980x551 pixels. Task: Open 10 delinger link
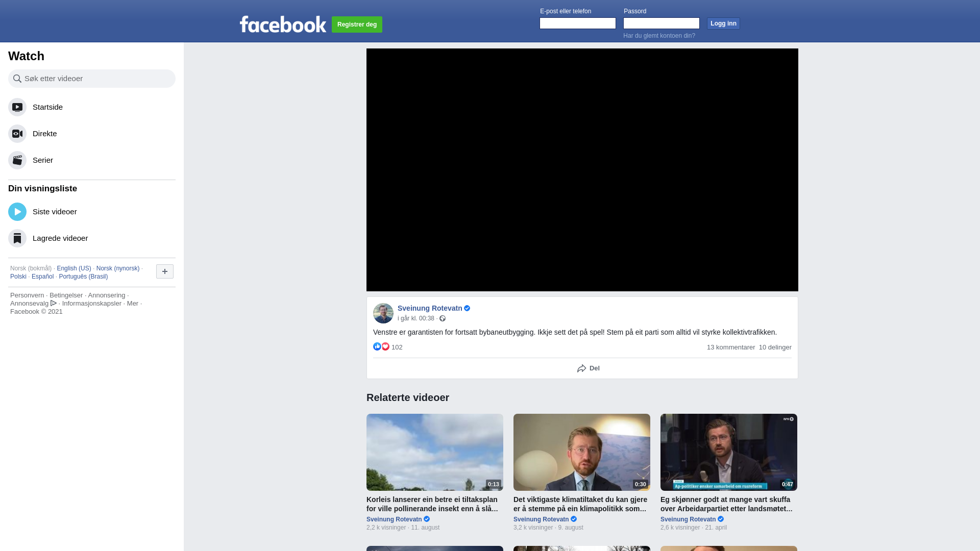click(775, 347)
